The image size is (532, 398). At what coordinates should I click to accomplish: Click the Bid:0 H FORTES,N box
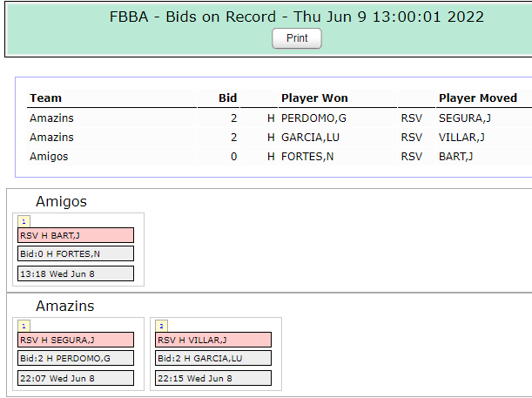coord(76,253)
